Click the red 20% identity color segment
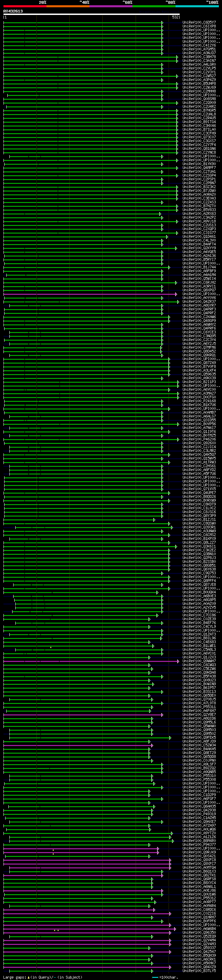 point(25,7)
